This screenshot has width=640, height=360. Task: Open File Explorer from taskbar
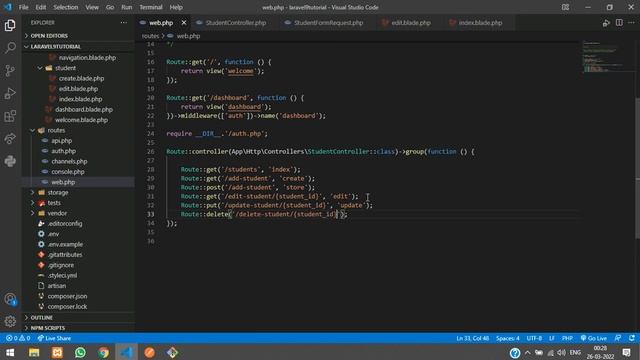tap(34, 352)
